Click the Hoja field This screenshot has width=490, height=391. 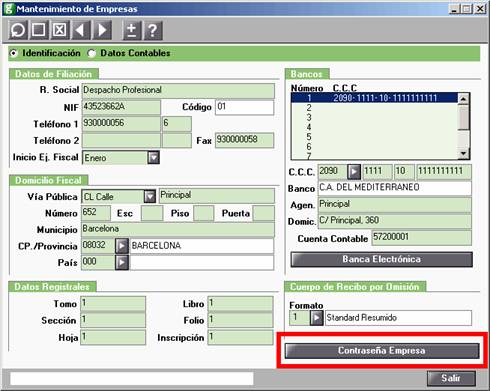pyautogui.click(x=113, y=337)
